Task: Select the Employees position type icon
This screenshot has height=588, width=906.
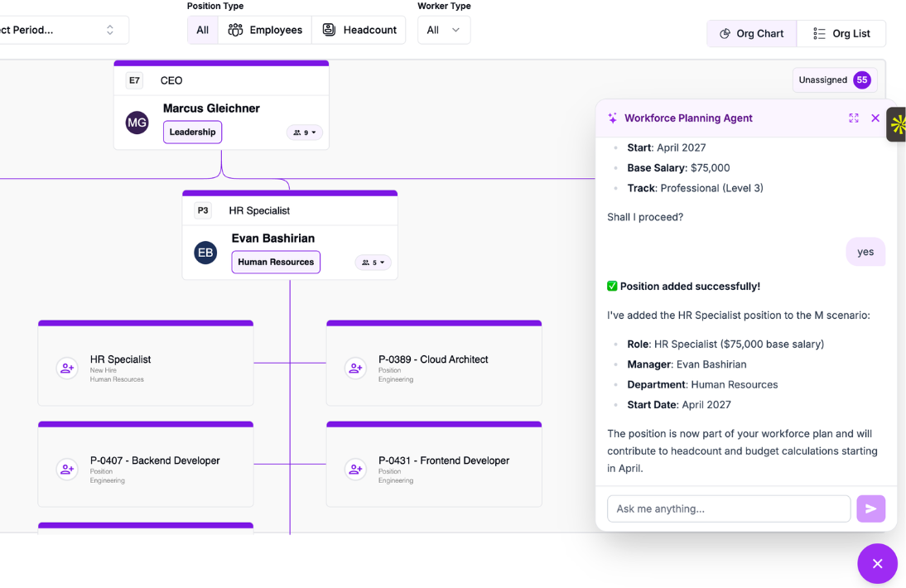Action: (x=235, y=29)
